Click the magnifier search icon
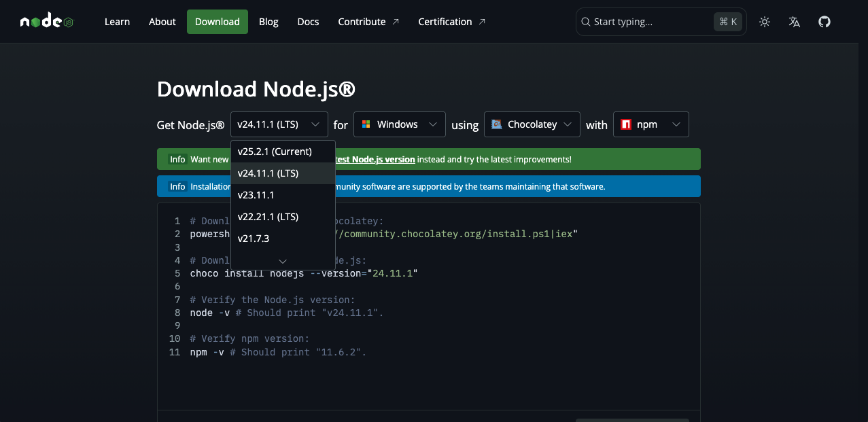868x422 pixels. (x=585, y=22)
